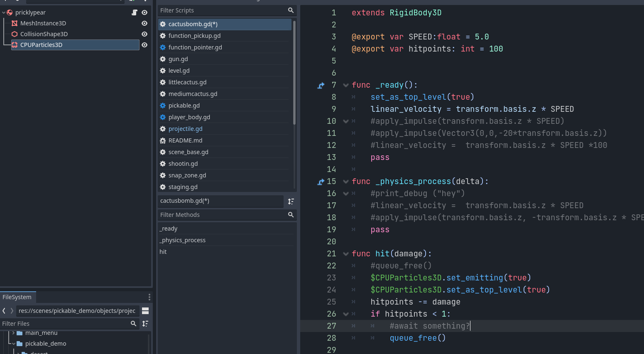Viewport: 644px width, 354px height.
Task: Click the blue gear icon beside pickable.gd
Action: [163, 106]
